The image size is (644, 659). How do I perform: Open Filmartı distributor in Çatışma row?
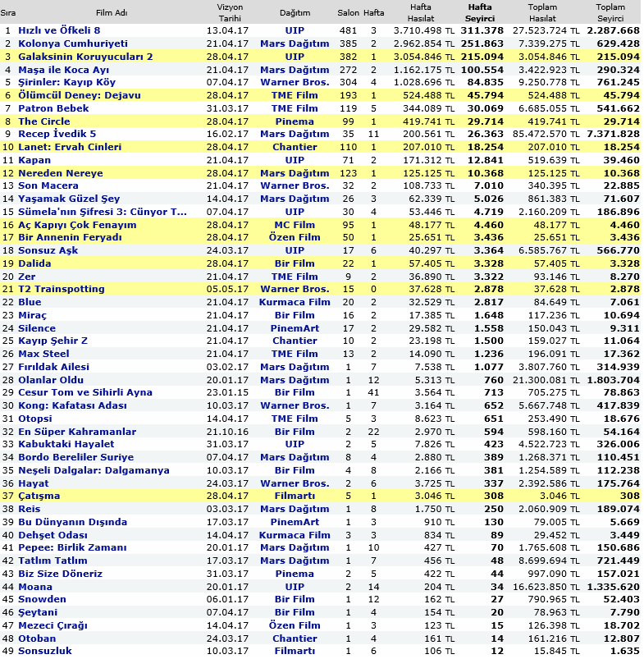295,496
